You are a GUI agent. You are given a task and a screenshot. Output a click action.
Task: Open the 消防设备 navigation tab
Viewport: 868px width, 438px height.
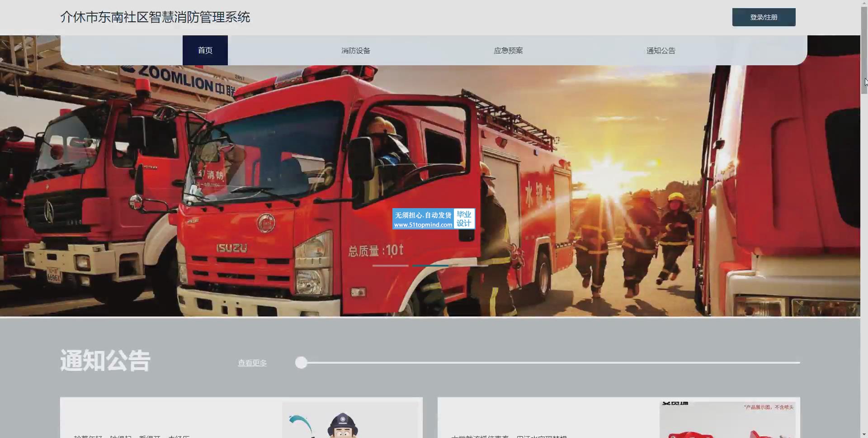[356, 51]
